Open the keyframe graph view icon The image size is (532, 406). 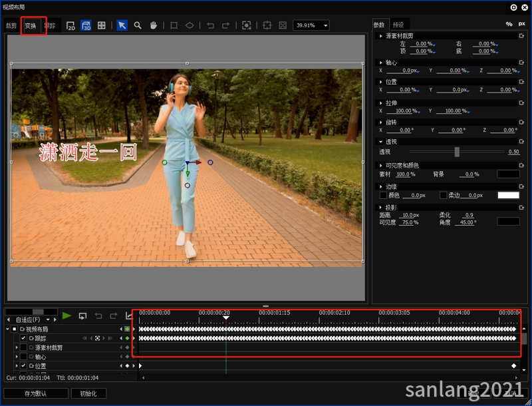click(x=128, y=316)
